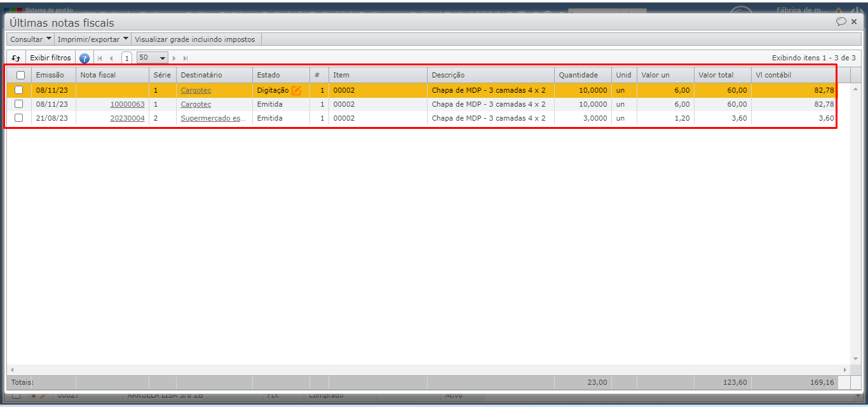Sort by the Emissão column header
Screen dimensions: 868x407
[53, 75]
